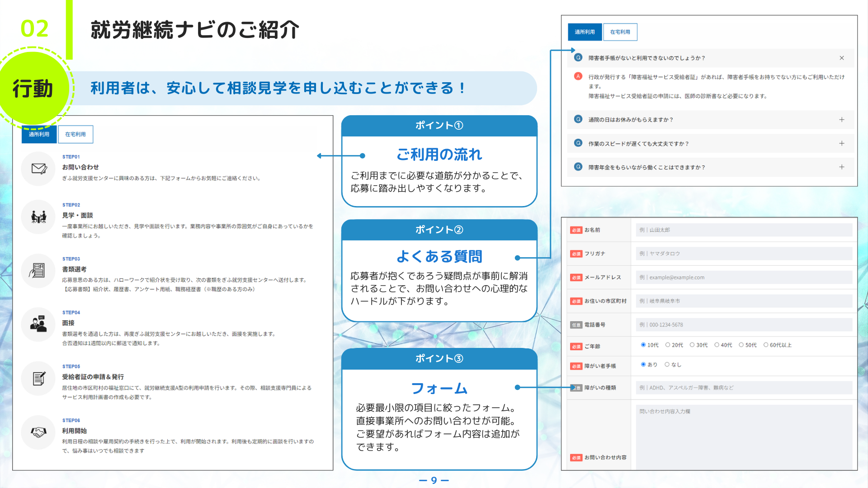Expand the 通院の日はお休みがもらえますか question
The width and height of the screenshot is (868, 488).
(x=841, y=120)
